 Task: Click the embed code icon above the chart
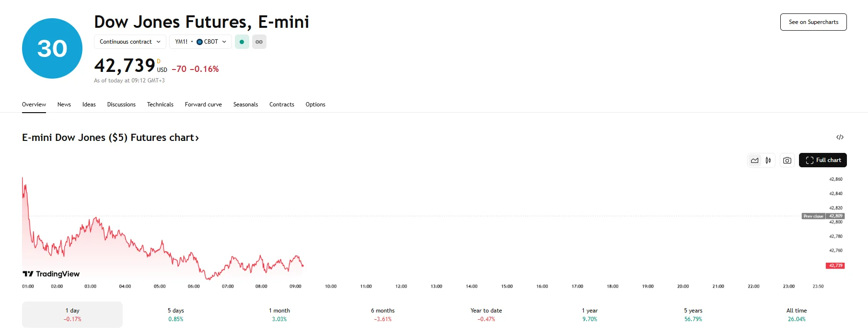[840, 137]
